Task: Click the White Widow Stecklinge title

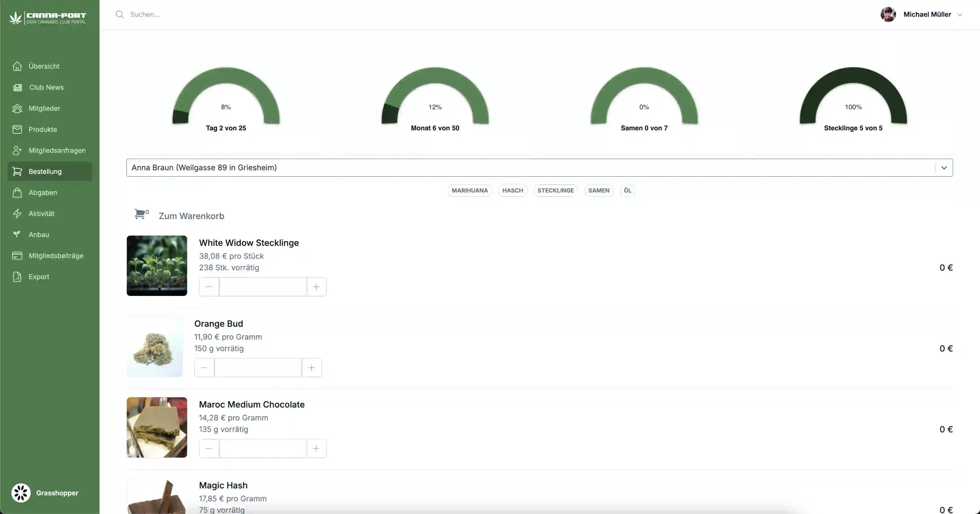Action: (x=249, y=243)
